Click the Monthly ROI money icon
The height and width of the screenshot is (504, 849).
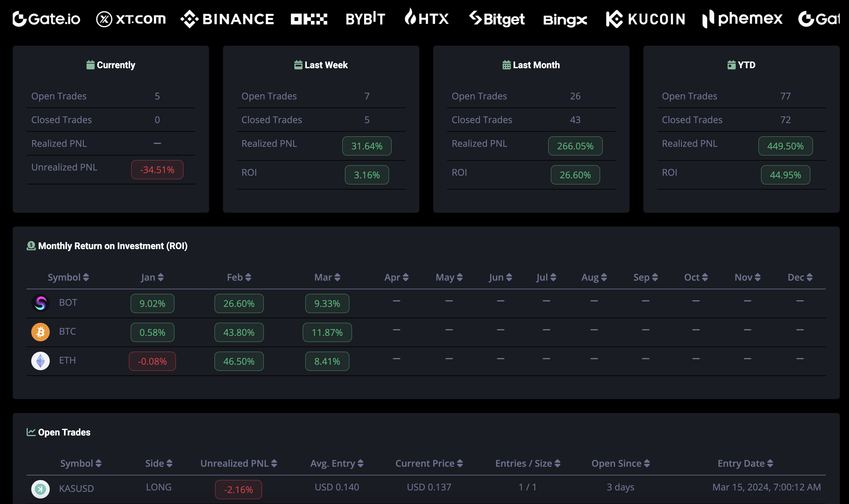(x=31, y=246)
